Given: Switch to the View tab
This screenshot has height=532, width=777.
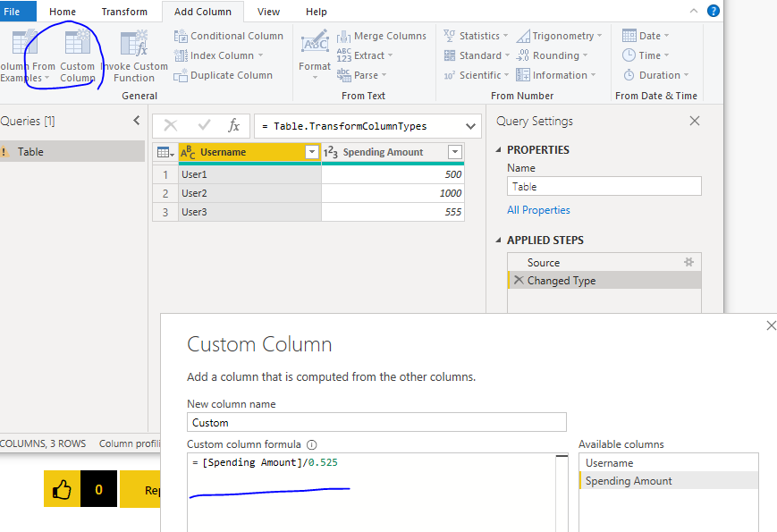Looking at the screenshot, I should coord(268,12).
